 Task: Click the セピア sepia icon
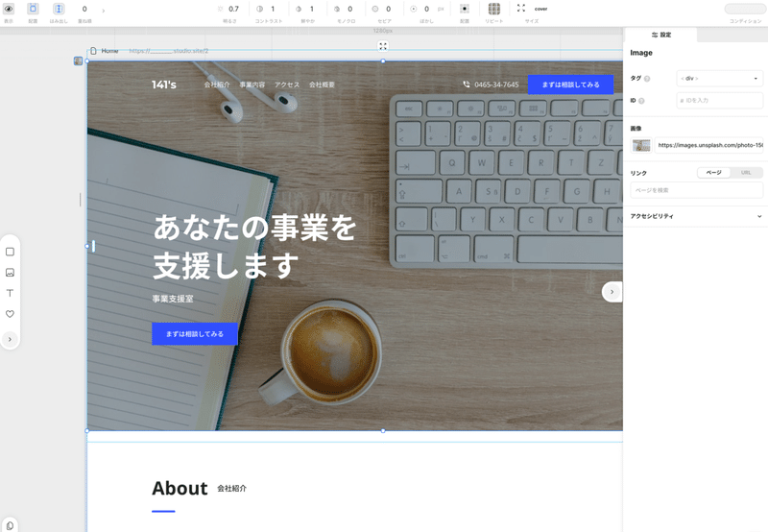tap(375, 9)
